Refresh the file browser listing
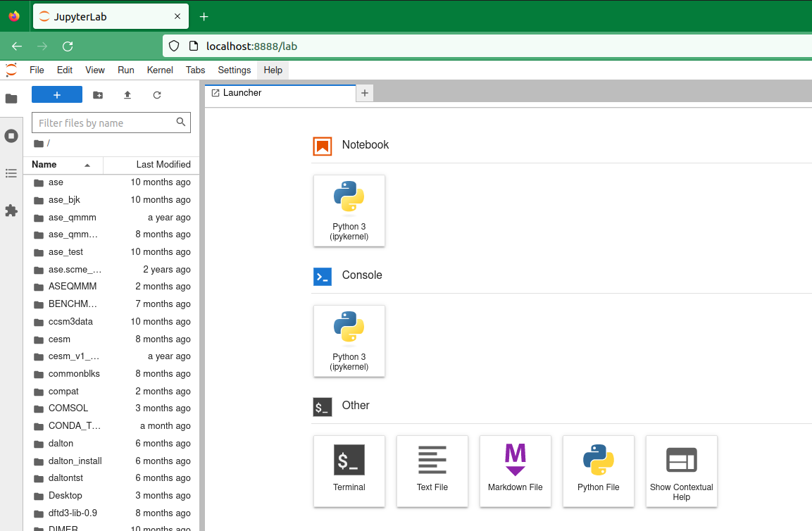 pyautogui.click(x=157, y=94)
